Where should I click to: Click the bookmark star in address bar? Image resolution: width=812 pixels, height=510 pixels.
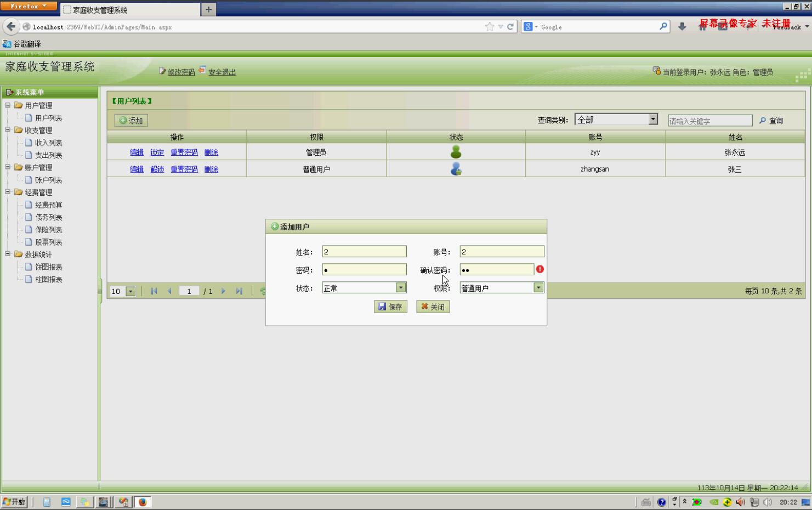(x=489, y=26)
